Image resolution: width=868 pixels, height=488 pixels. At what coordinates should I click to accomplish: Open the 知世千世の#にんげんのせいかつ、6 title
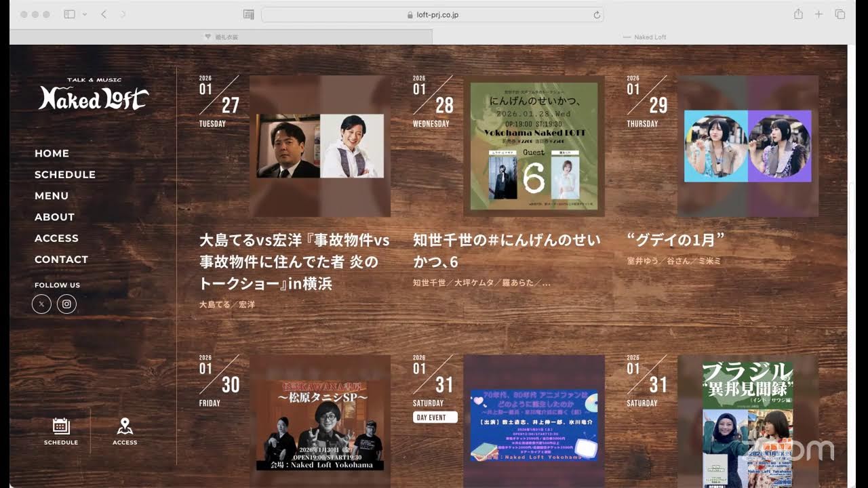point(507,251)
